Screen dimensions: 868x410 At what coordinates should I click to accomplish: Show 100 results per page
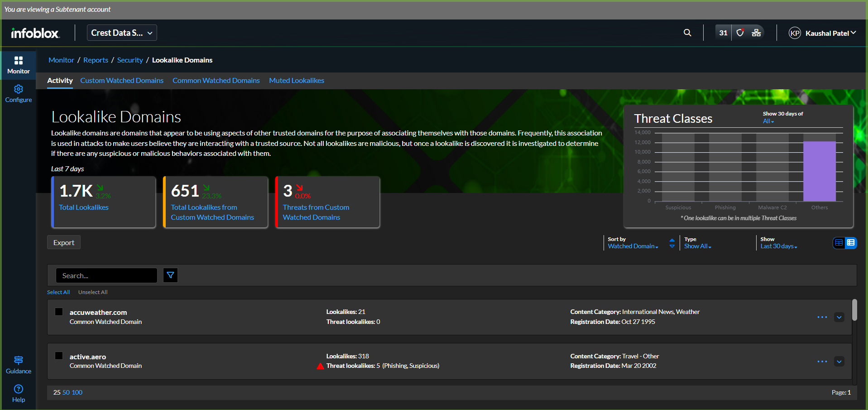click(x=77, y=392)
